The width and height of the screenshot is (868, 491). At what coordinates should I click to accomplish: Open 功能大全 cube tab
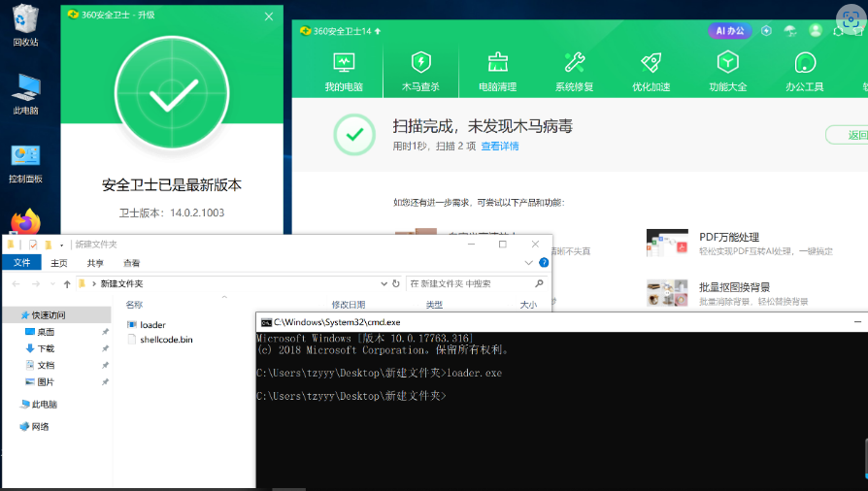coord(728,72)
